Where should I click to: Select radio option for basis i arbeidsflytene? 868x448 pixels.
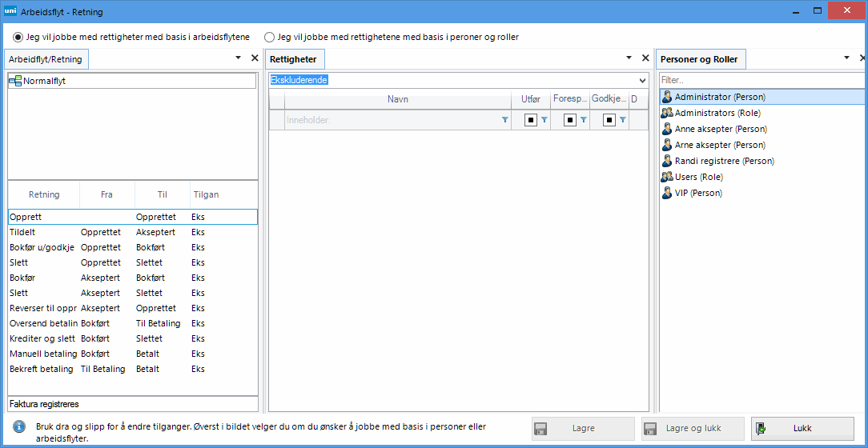[18, 37]
